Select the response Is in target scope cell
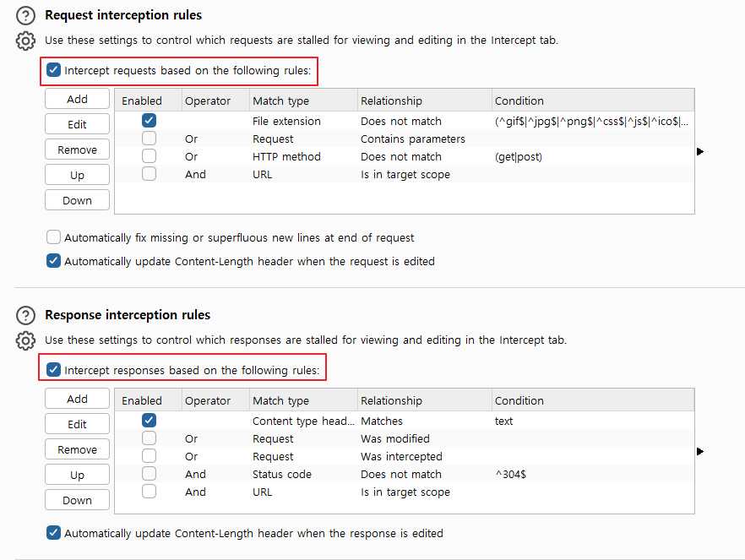The height and width of the screenshot is (560, 745). 424,492
